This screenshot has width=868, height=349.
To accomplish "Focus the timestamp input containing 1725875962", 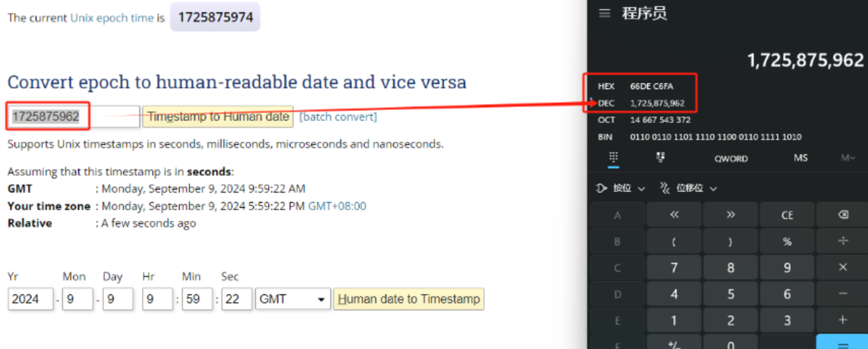I will pyautogui.click(x=74, y=116).
